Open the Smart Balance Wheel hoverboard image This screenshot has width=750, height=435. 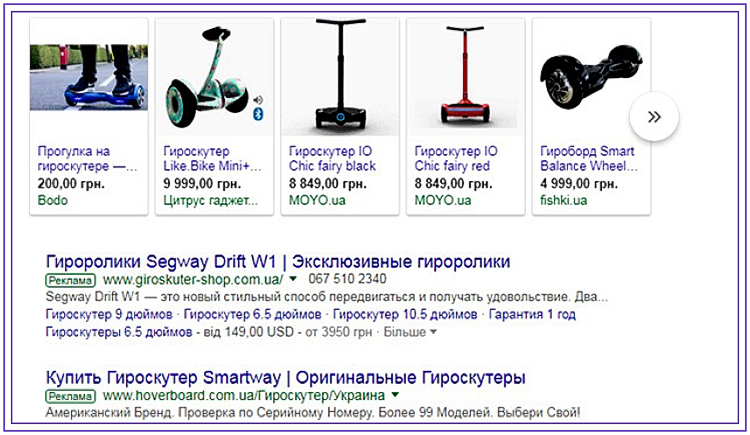click(x=591, y=77)
